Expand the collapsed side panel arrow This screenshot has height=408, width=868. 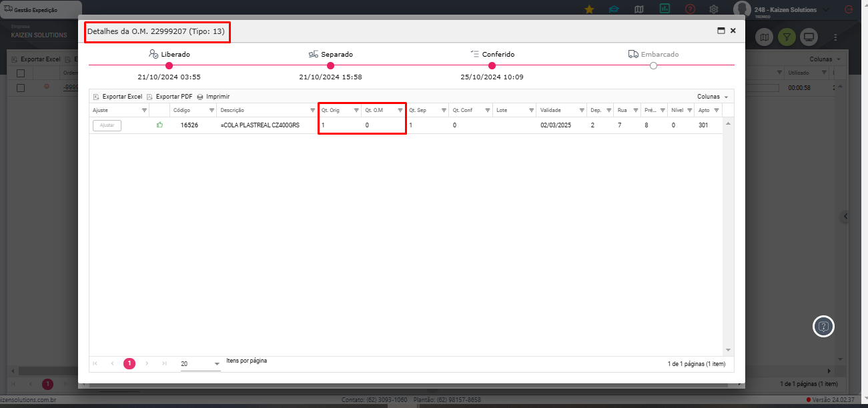(x=845, y=216)
